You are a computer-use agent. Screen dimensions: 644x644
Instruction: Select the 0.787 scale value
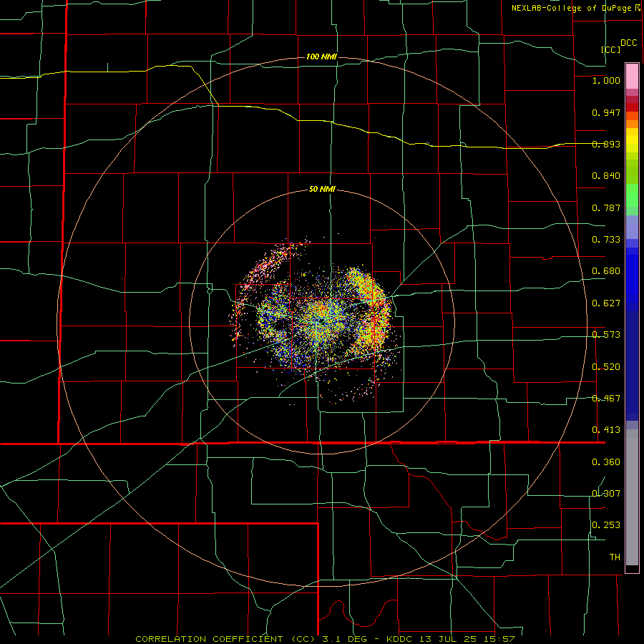(x=606, y=208)
